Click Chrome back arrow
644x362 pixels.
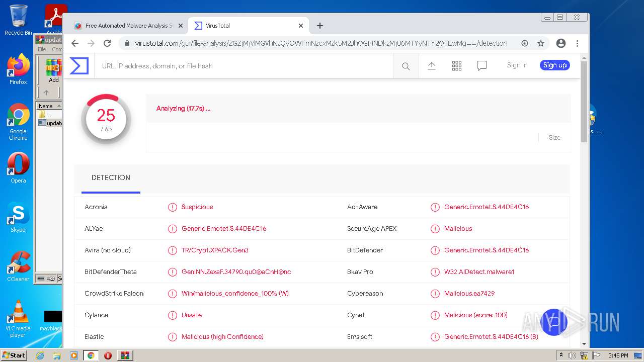tap(75, 43)
